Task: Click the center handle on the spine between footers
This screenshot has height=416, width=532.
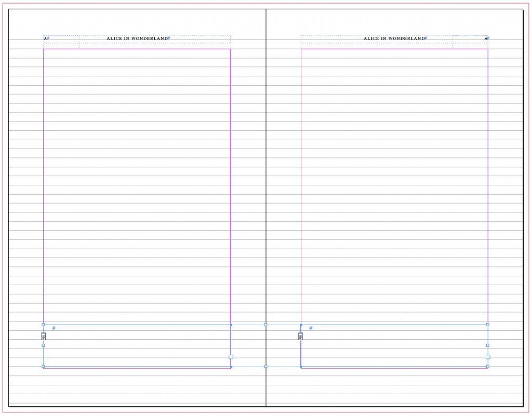Action: pyautogui.click(x=265, y=325)
